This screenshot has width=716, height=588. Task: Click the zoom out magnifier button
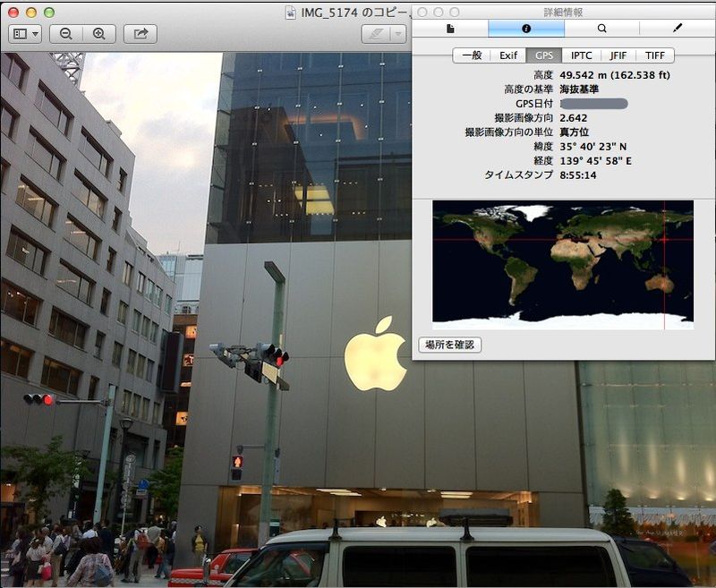pos(66,34)
